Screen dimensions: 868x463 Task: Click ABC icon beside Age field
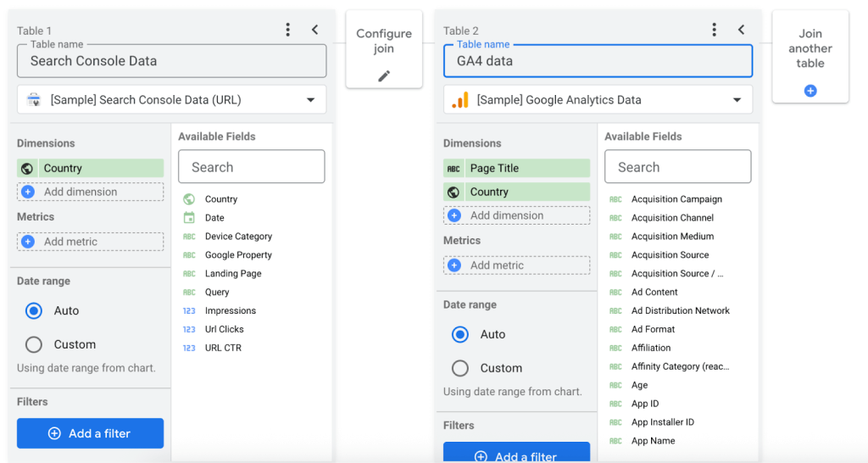coord(615,386)
